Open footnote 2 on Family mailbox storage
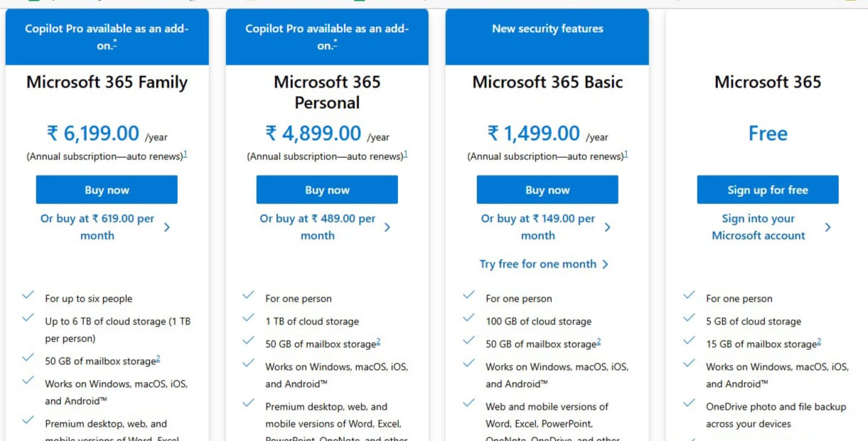868x441 pixels. pyautogui.click(x=158, y=359)
